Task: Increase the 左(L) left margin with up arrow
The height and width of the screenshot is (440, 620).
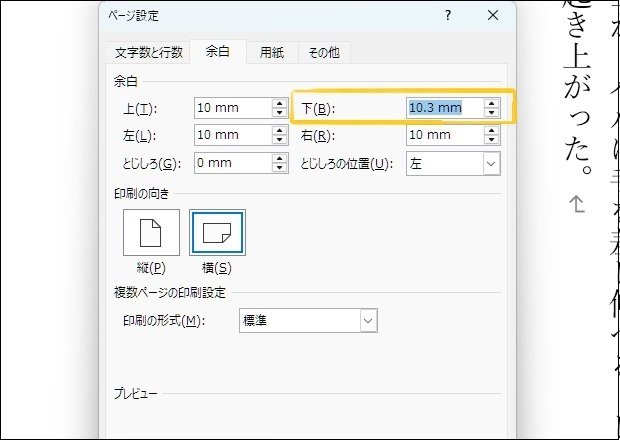Action: coord(280,130)
